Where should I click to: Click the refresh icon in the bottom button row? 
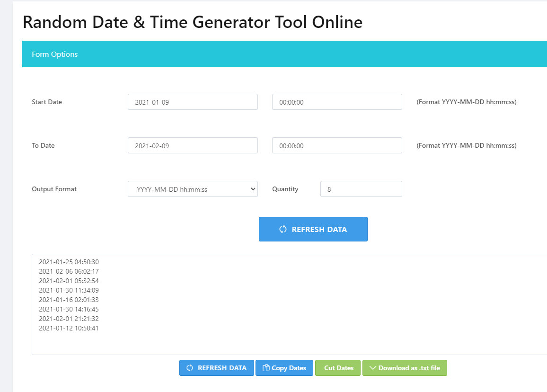[x=190, y=368]
